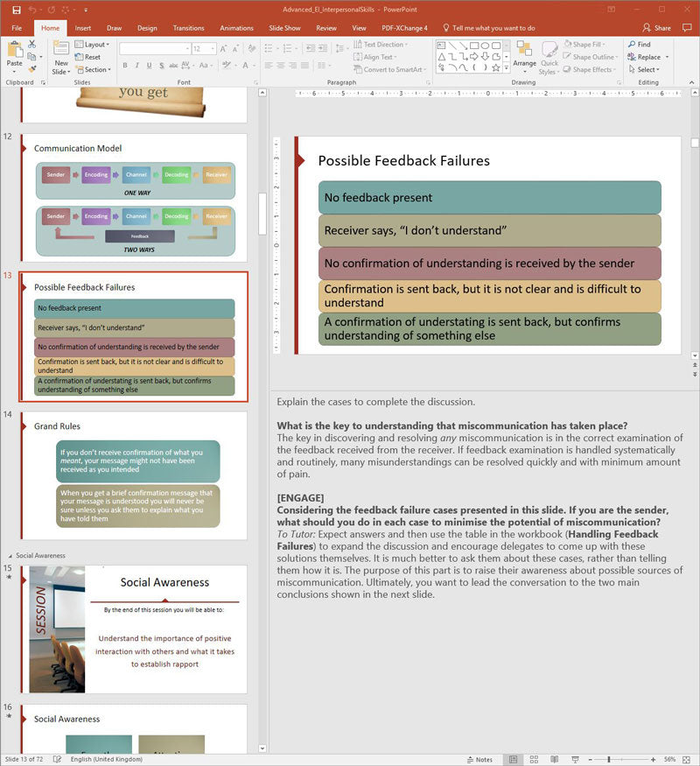Toggle Underline formatting
The width and height of the screenshot is (700, 766).
point(149,66)
